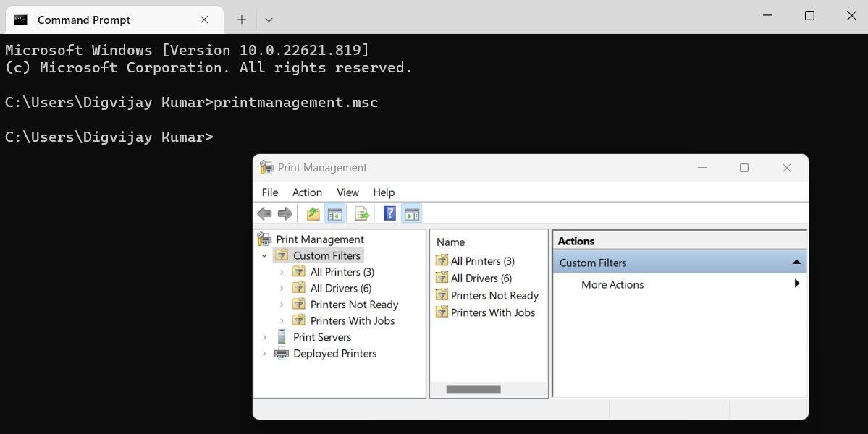The image size is (868, 434).
Task: Minimize the Print Management window
Action: coord(702,168)
